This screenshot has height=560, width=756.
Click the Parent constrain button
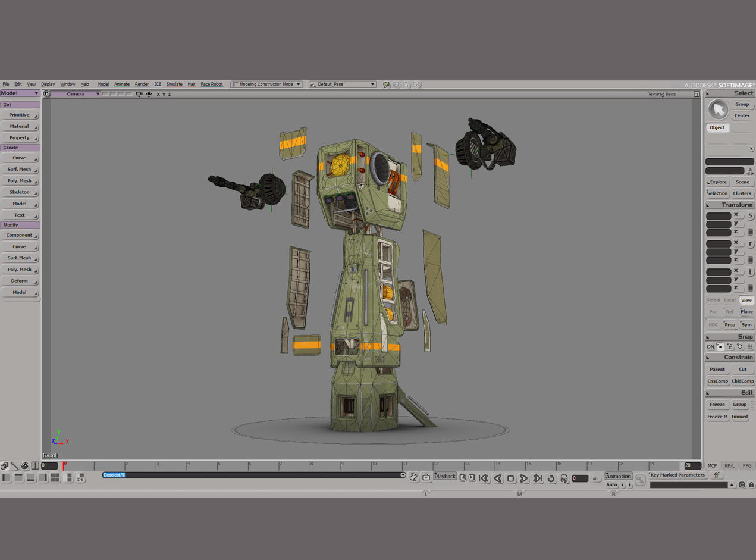[717, 370]
